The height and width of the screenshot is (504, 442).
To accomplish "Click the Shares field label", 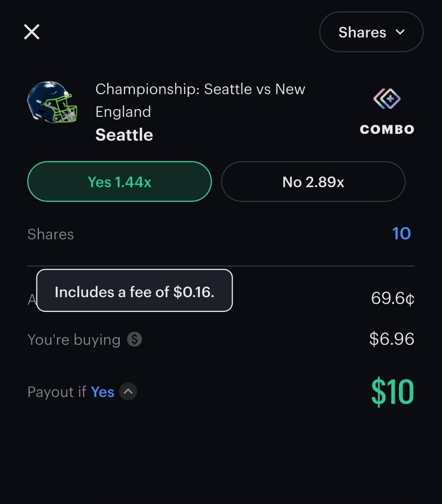I will point(51,234).
